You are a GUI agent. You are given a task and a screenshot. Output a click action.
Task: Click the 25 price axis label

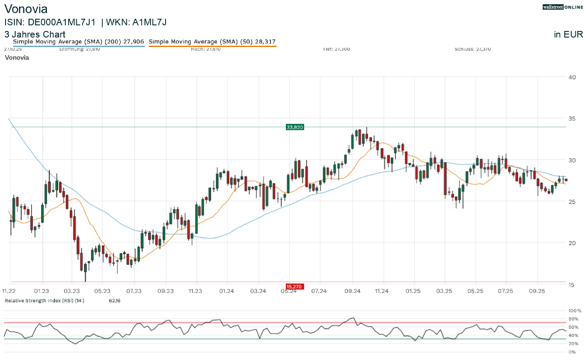click(572, 202)
